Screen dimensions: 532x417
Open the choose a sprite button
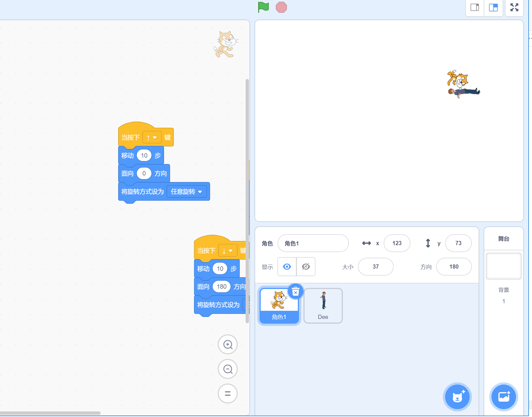(x=457, y=397)
